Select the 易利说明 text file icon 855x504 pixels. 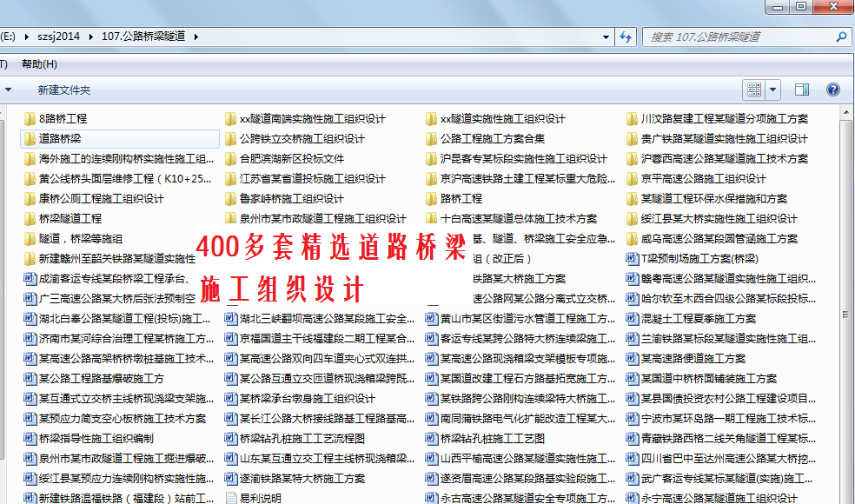231,499
